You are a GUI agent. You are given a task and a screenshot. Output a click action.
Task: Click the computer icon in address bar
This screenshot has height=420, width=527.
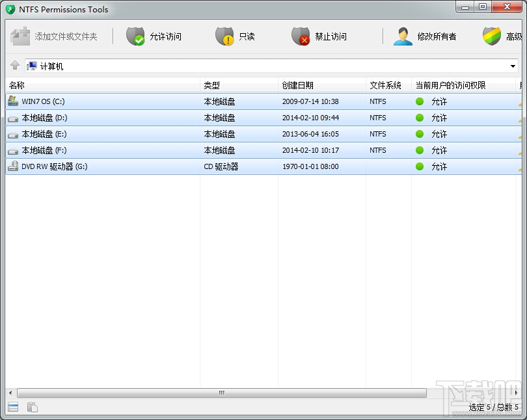point(32,66)
